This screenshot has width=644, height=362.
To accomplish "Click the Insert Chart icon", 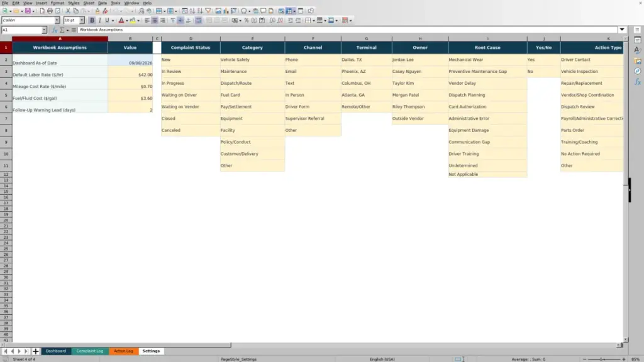I will pyautogui.click(x=226, y=11).
